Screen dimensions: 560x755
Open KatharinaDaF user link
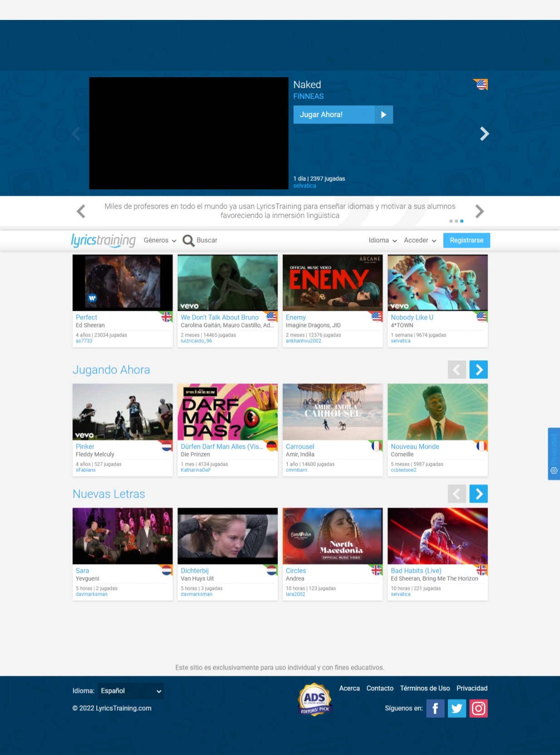coord(196,470)
